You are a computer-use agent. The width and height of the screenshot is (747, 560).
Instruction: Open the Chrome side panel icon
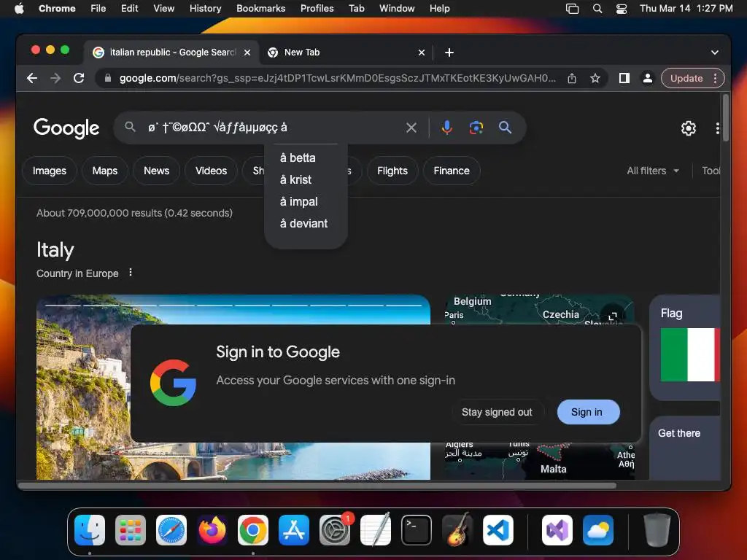click(x=624, y=78)
